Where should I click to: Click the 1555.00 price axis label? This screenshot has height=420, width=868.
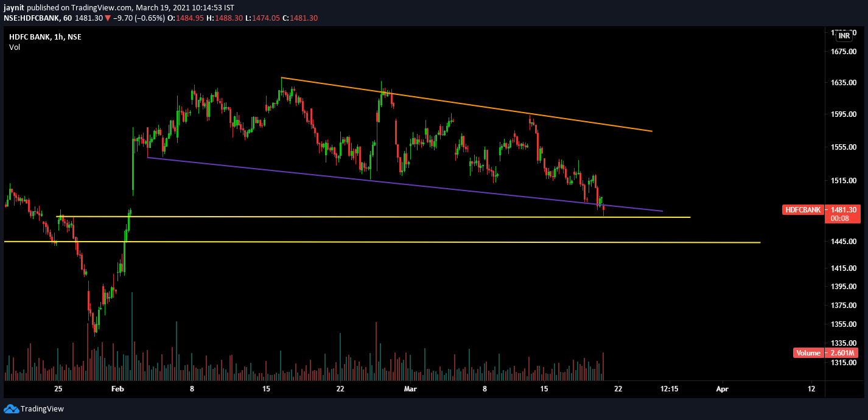coord(844,147)
